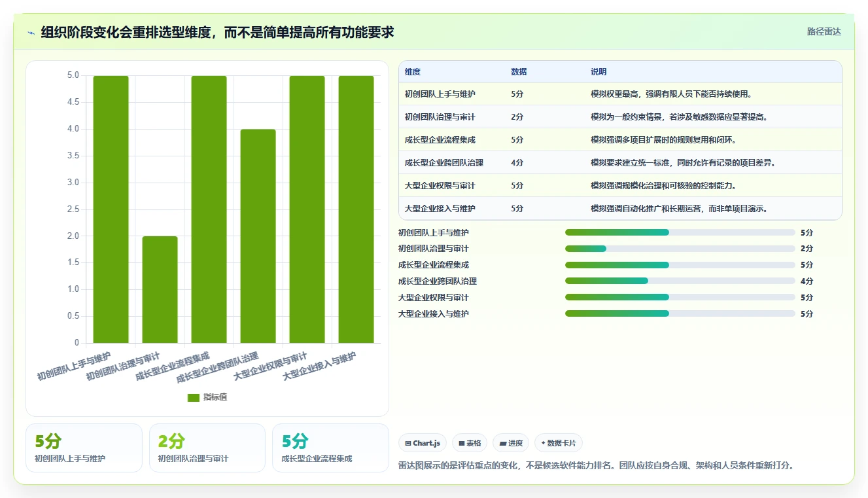The height and width of the screenshot is (498, 868).
Task: Click the y-axis label 5.0
Action: pos(73,76)
